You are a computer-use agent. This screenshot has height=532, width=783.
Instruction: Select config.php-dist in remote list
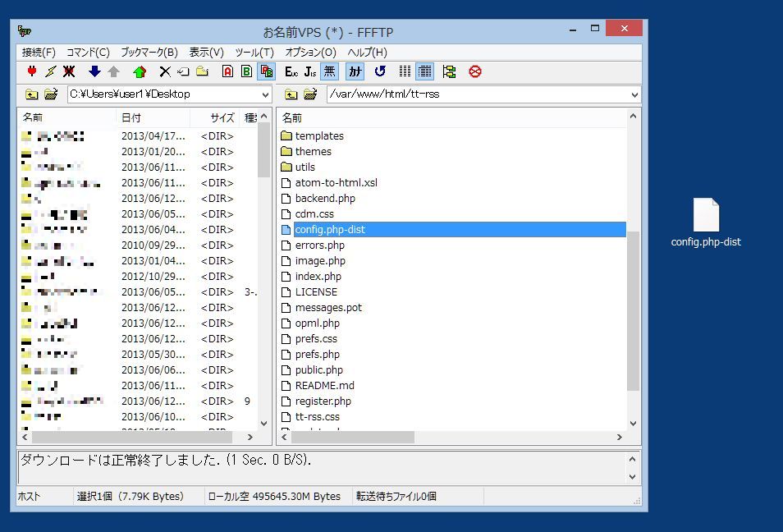453,229
